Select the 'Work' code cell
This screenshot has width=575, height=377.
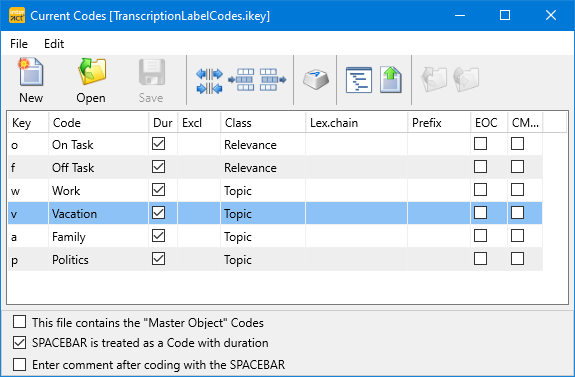(x=99, y=190)
